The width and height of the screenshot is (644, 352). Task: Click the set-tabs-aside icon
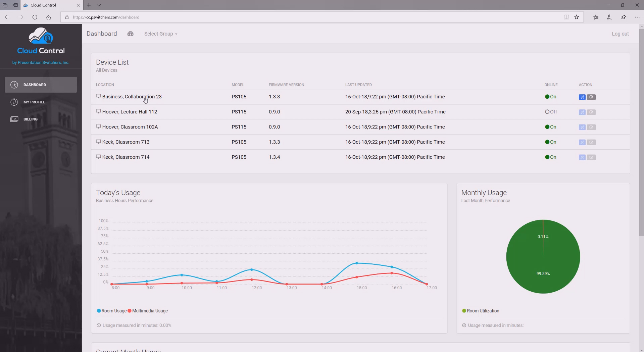click(15, 5)
